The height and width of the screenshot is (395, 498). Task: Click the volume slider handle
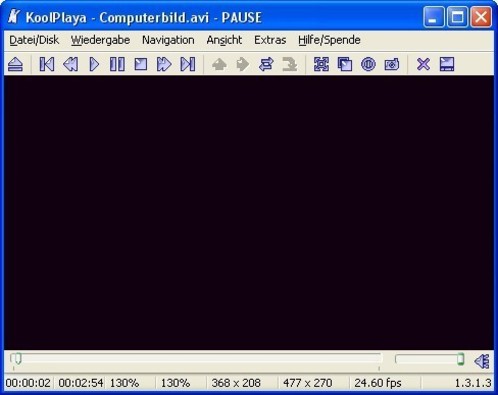[x=460, y=359]
